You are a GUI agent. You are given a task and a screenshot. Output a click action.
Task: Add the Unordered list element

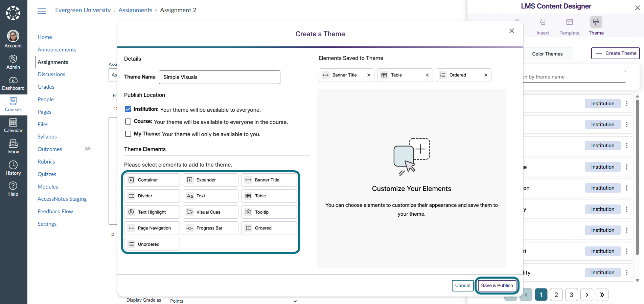(x=152, y=244)
